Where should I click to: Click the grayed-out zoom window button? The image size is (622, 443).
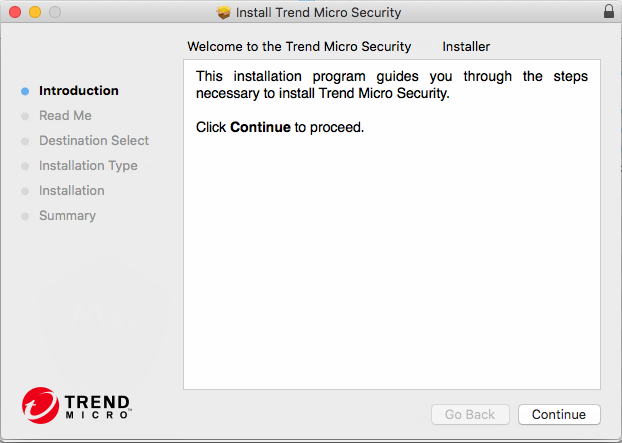pyautogui.click(x=54, y=12)
